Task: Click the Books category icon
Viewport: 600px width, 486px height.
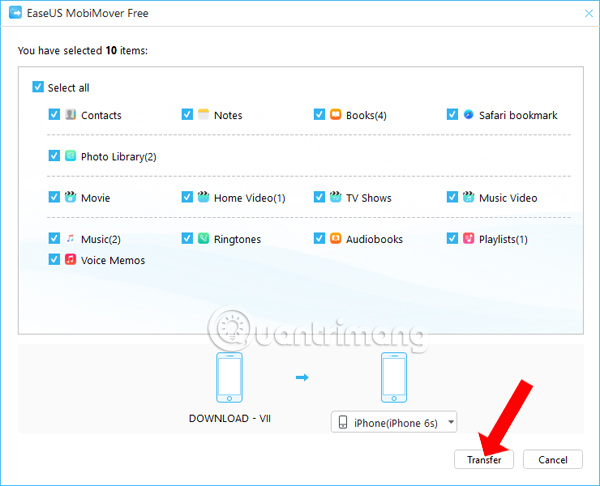Action: point(335,114)
